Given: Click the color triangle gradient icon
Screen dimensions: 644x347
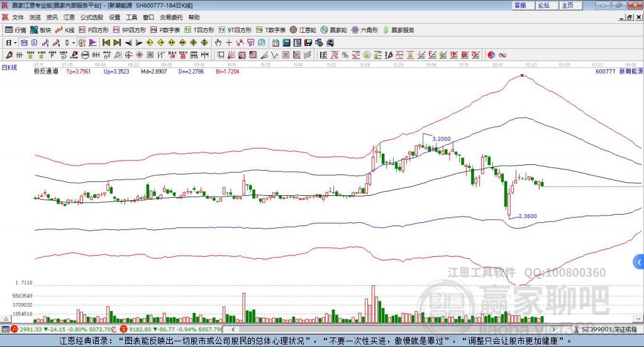Looking at the screenshot, I should [93, 43].
